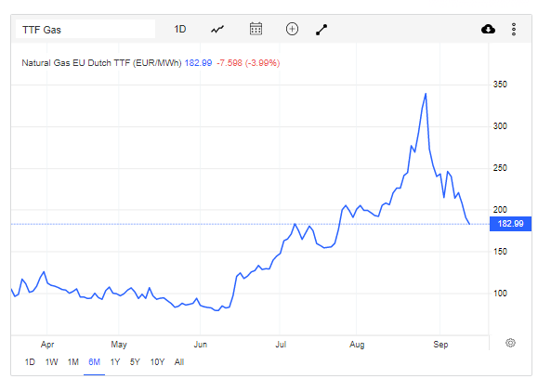
Task: Click the Aug x-axis label
Action: pos(357,345)
